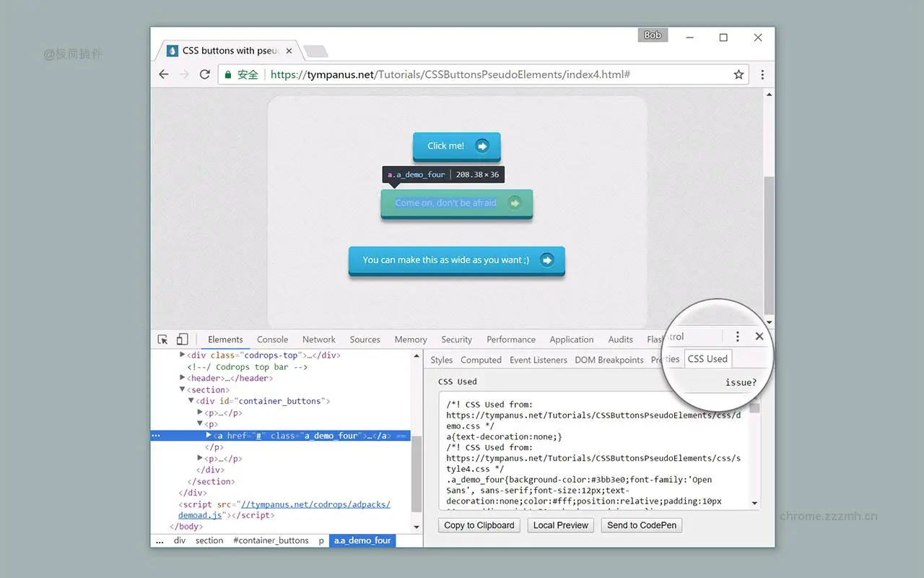Viewport: 924px width, 578px height.
Task: Select the inspect element picker icon
Action: 162,339
